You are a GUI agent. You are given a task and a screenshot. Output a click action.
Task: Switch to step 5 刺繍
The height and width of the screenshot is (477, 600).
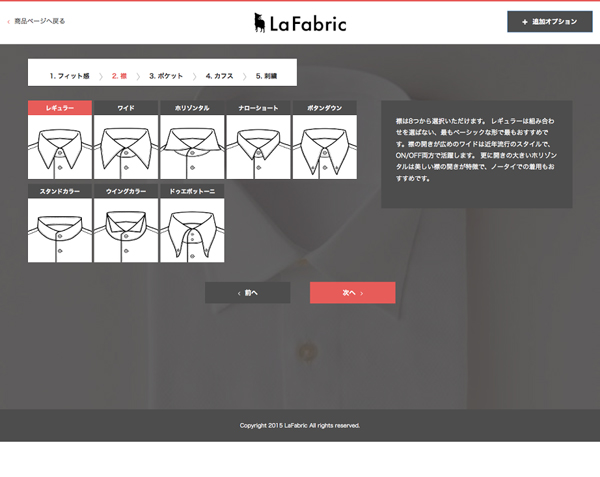point(266,76)
